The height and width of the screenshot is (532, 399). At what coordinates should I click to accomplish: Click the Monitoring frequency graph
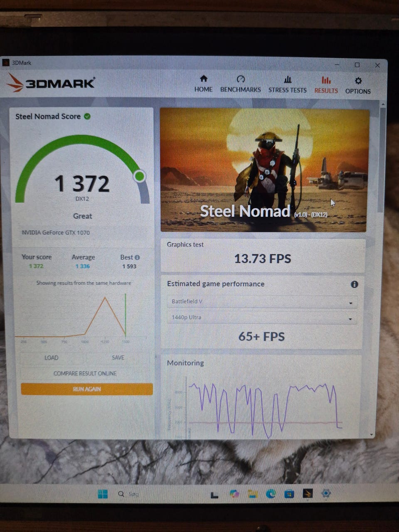pyautogui.click(x=262, y=407)
